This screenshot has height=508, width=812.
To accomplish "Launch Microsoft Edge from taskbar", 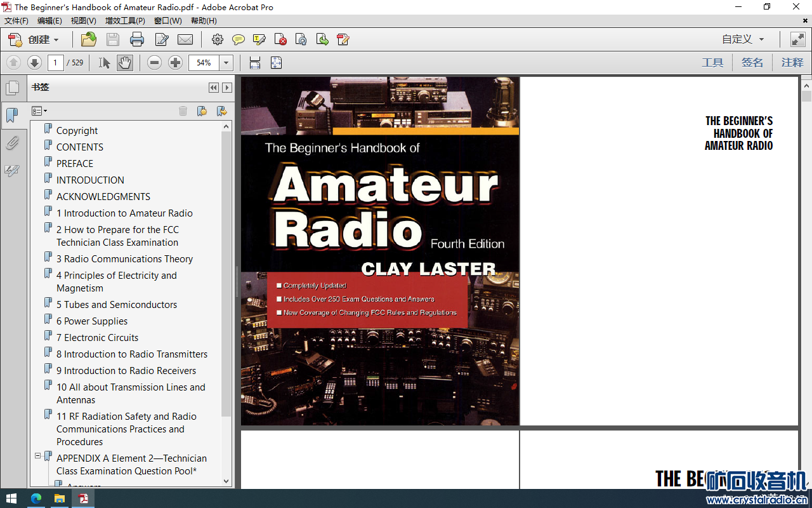I will (x=36, y=498).
